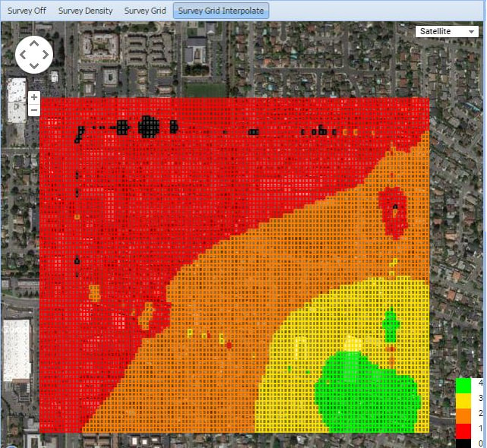Click the isolated red patch in orange zone
The height and width of the screenshot is (448, 487).
[x=394, y=213]
